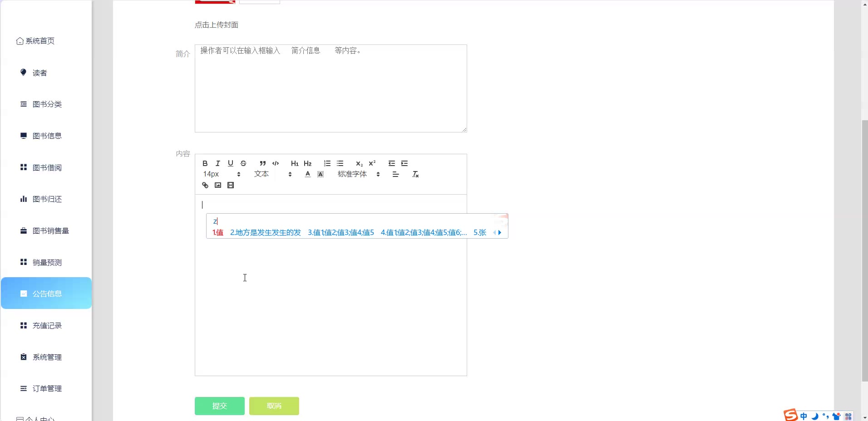
Task: Open Sogou skin shirt icon
Action: coord(837,416)
